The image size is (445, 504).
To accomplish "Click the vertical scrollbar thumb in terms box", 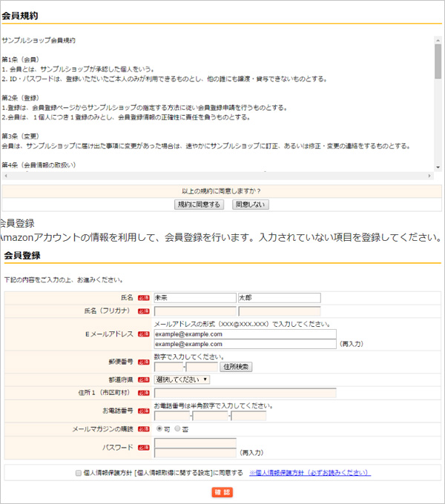I will tap(438, 61).
